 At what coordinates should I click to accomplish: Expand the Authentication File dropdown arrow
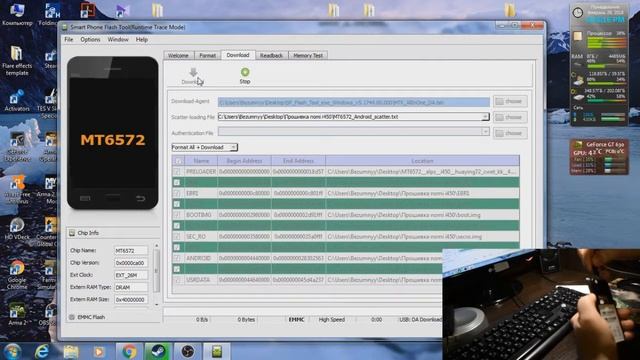pyautogui.click(x=485, y=132)
